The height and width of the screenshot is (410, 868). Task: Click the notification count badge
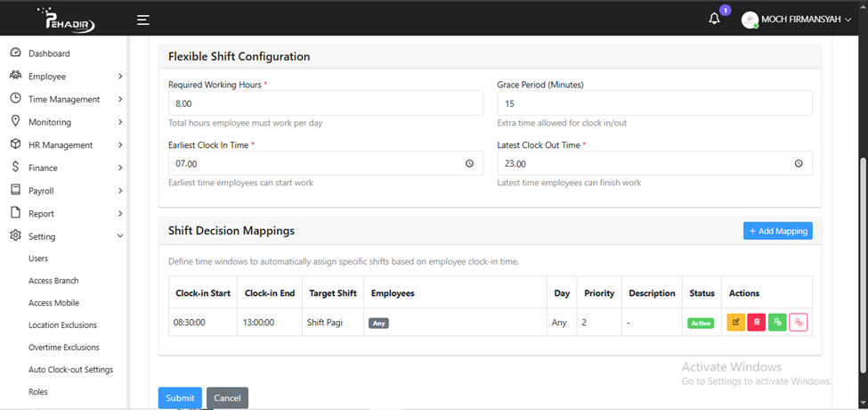click(x=726, y=10)
